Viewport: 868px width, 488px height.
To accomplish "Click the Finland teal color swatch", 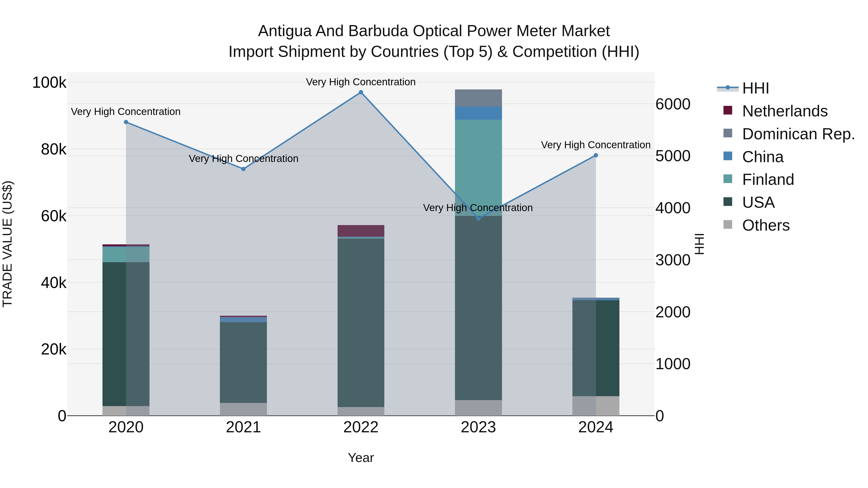I will coord(728,179).
